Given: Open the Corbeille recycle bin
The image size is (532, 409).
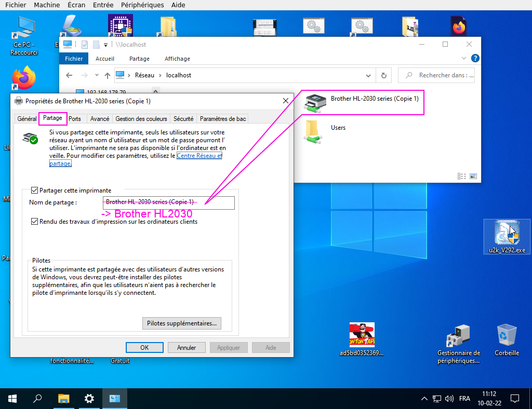Looking at the screenshot, I should (507, 340).
